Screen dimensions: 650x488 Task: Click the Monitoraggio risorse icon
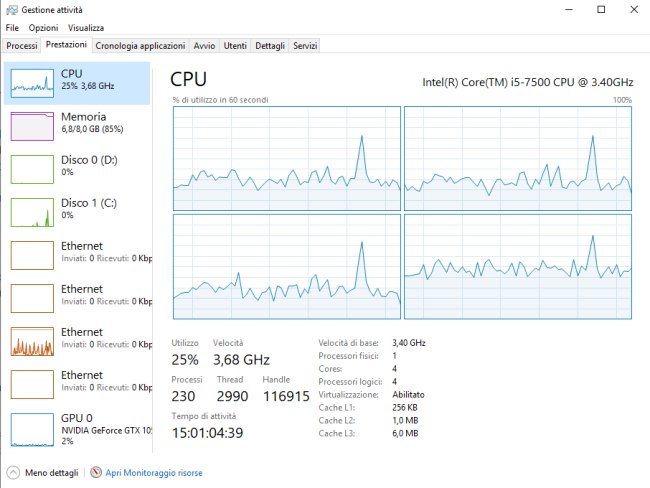coord(96,471)
